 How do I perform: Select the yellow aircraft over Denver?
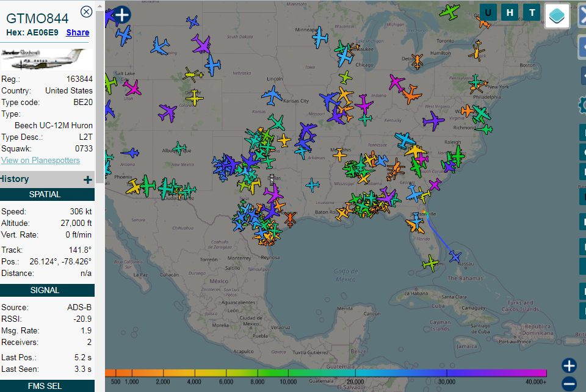[x=194, y=98]
